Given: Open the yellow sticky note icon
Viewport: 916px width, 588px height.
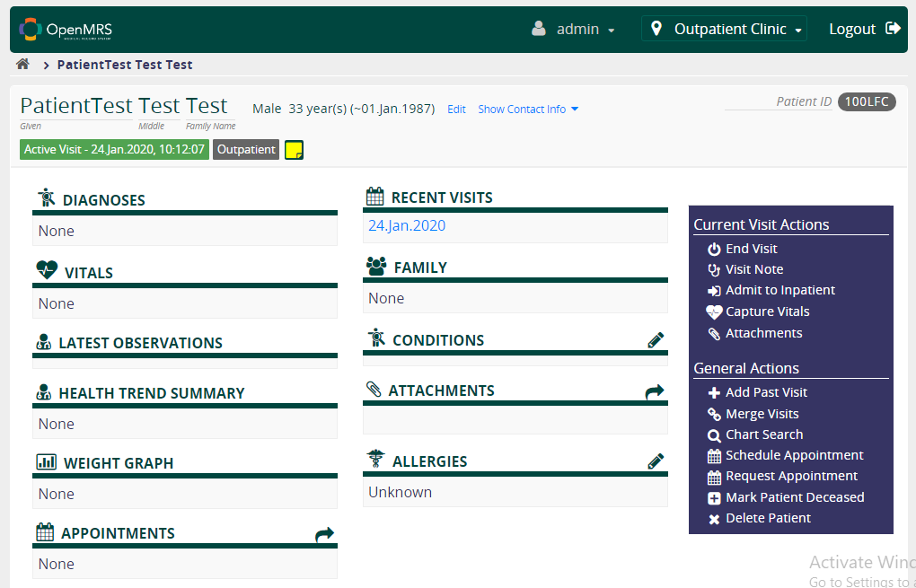Looking at the screenshot, I should click(x=294, y=150).
